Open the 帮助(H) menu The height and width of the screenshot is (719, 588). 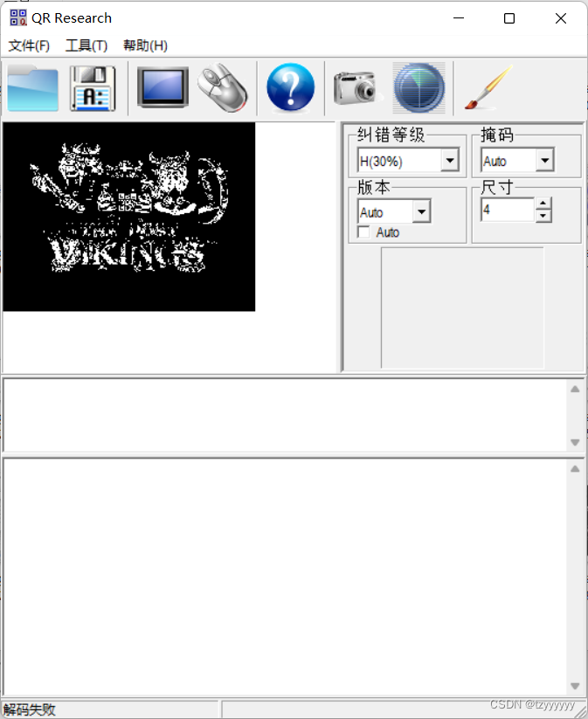(x=145, y=45)
